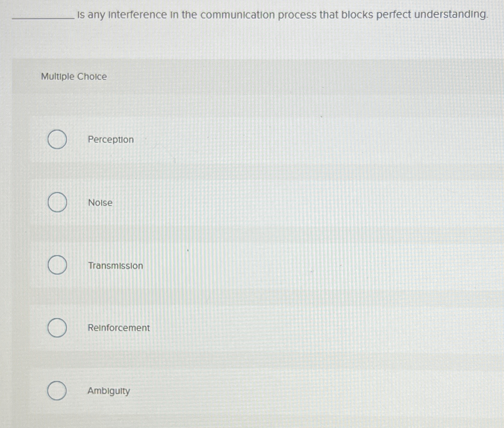Image resolution: width=504 pixels, height=428 pixels.
Task: Click the Multiple Choice label
Action: click(x=74, y=76)
